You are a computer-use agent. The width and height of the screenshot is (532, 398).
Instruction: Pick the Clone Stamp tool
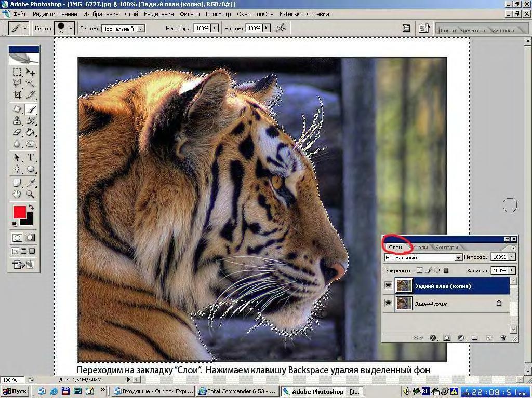17,121
